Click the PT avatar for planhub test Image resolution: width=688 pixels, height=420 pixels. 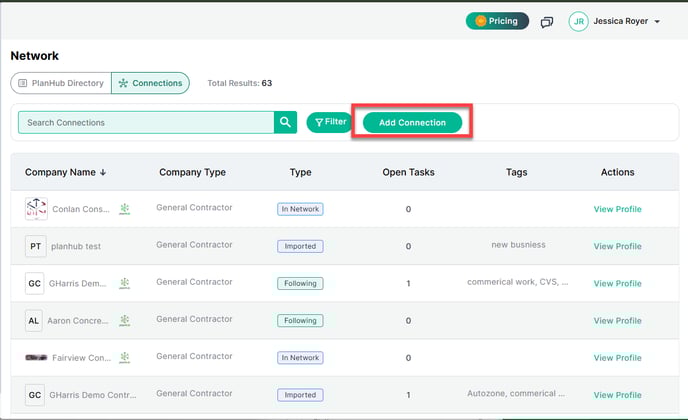35,246
